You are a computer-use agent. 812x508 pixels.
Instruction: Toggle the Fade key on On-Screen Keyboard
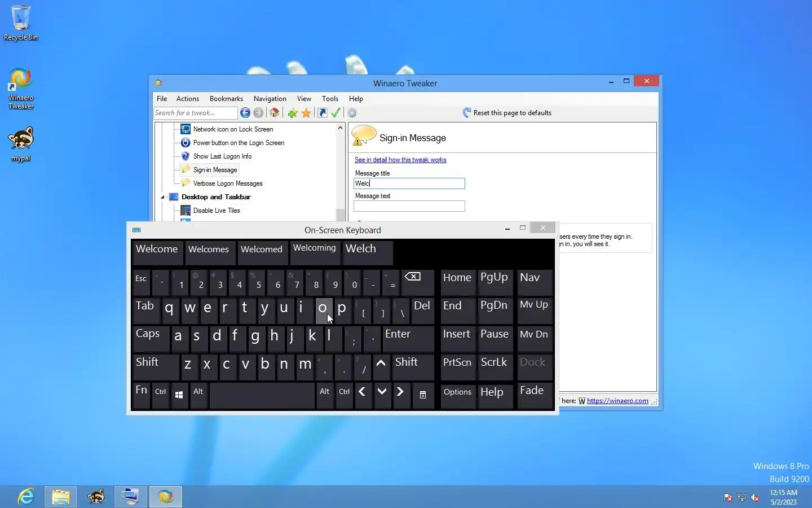(534, 395)
